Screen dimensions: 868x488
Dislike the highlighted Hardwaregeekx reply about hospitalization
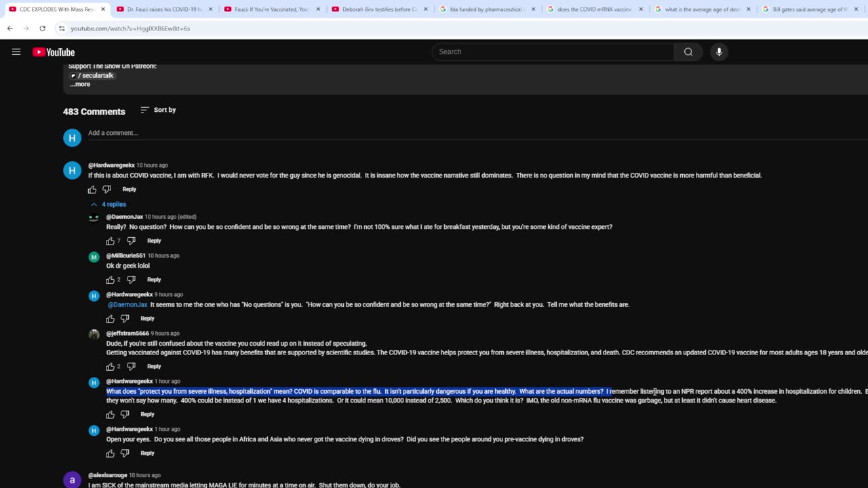click(x=125, y=415)
